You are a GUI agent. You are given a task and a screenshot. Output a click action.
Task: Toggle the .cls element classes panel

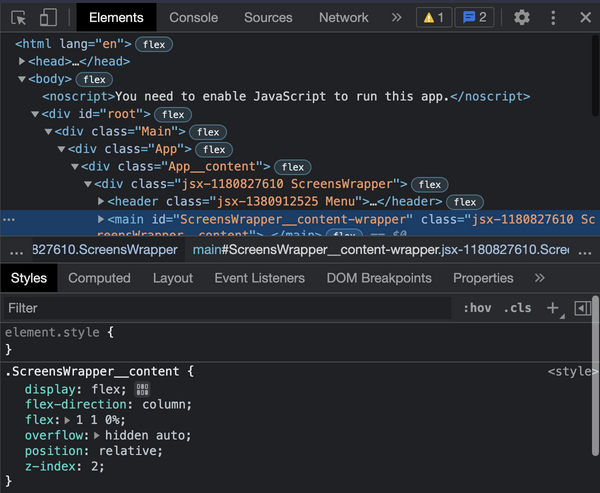(517, 308)
